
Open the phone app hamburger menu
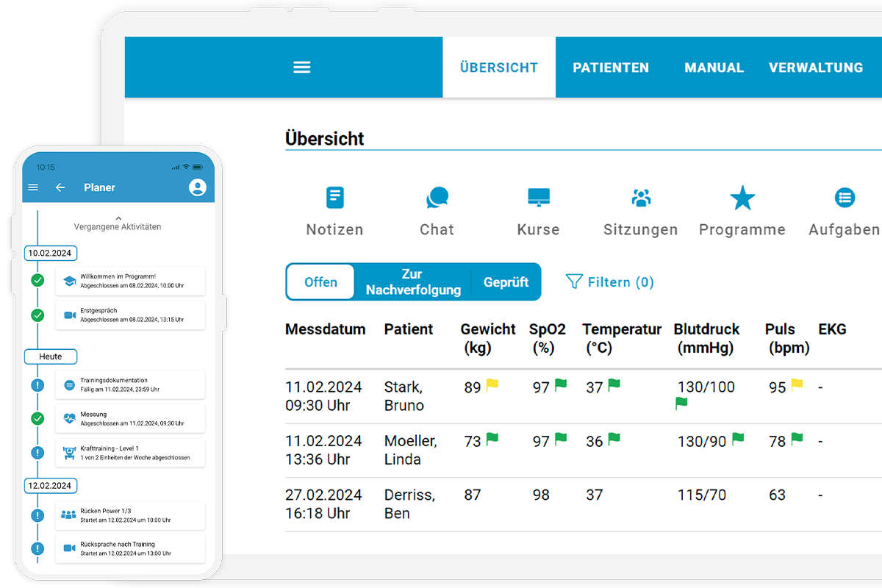coord(33,187)
